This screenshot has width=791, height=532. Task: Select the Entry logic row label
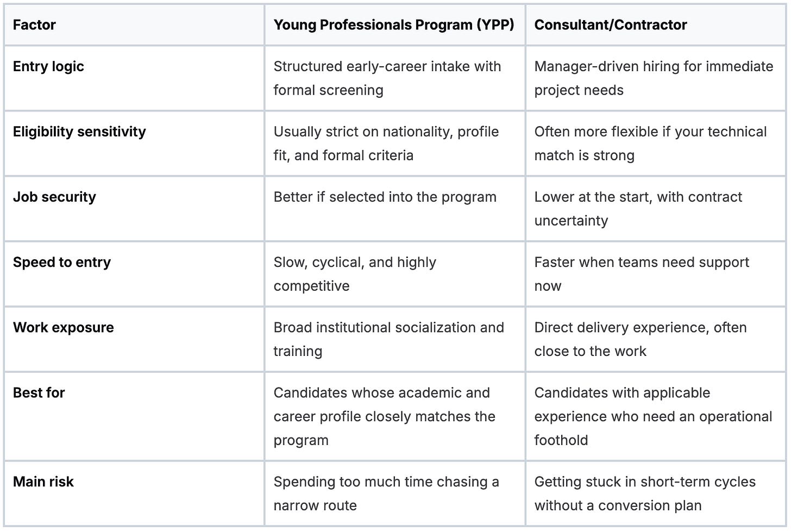48,66
